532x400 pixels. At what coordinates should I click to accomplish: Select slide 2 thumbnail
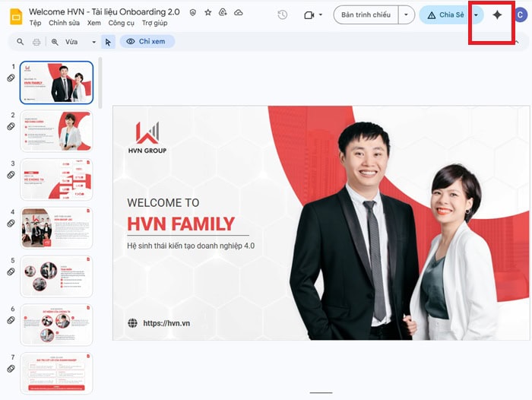pos(56,131)
